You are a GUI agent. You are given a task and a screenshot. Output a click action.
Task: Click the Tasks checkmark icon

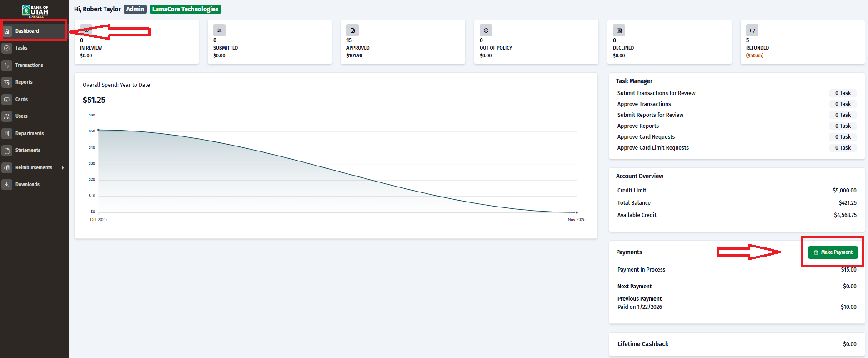point(7,48)
